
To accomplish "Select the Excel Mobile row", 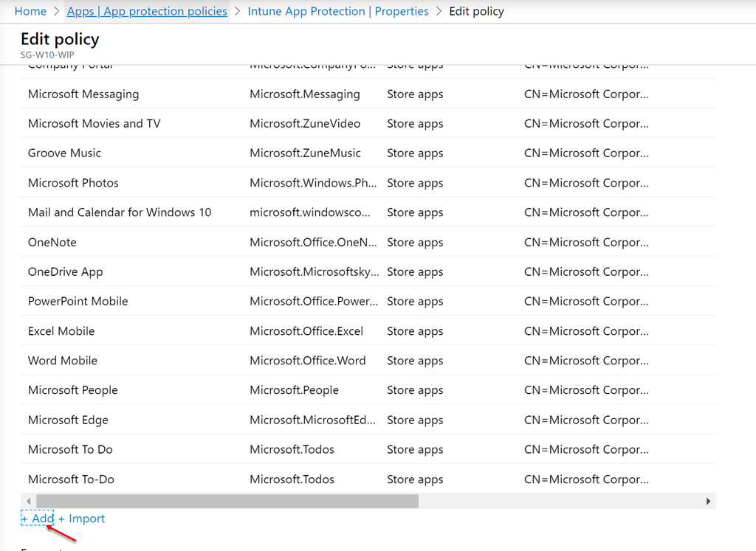I will tap(61, 331).
